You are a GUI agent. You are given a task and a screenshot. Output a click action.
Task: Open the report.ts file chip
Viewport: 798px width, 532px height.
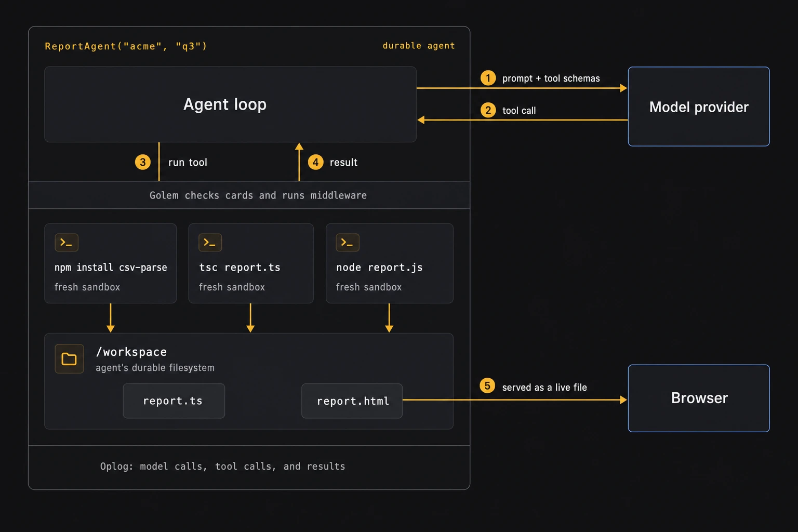point(174,401)
